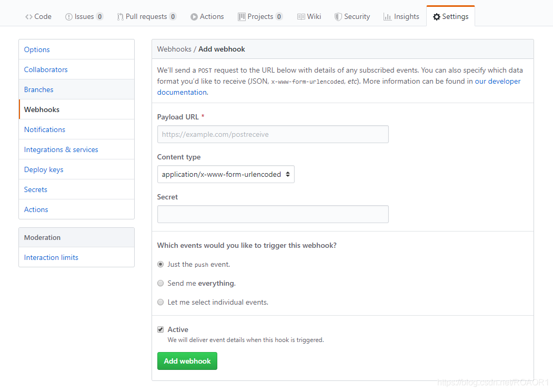Open Branches settings page
Image resolution: width=553 pixels, height=392 pixels.
(76, 89)
